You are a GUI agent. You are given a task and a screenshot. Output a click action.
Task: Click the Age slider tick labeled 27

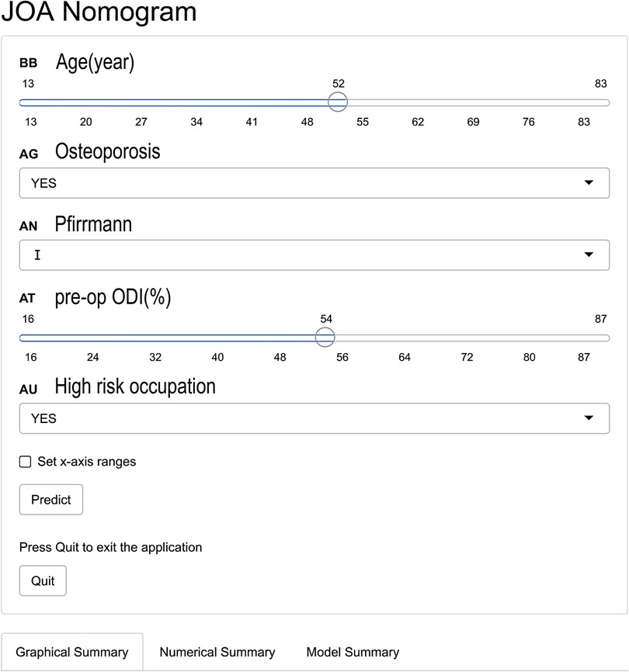pos(141,122)
